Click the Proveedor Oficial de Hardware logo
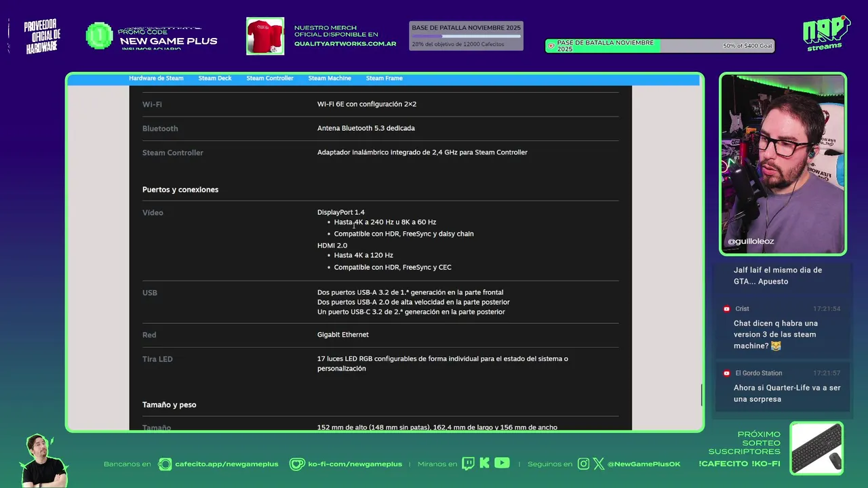Screen dimensions: 868x488 click(x=43, y=37)
